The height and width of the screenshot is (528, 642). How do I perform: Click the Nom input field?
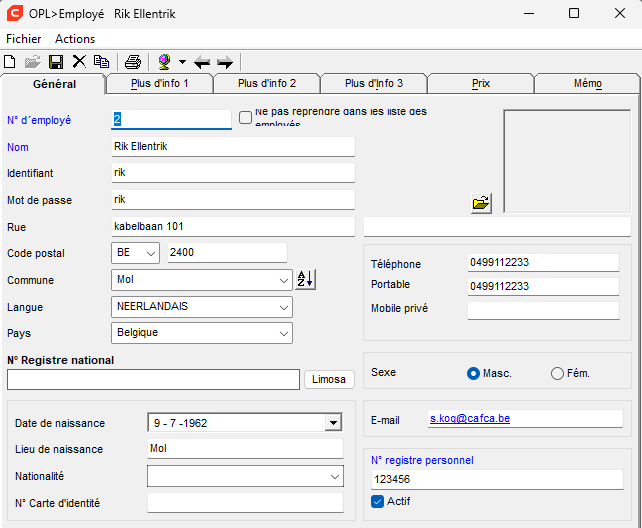click(x=233, y=147)
